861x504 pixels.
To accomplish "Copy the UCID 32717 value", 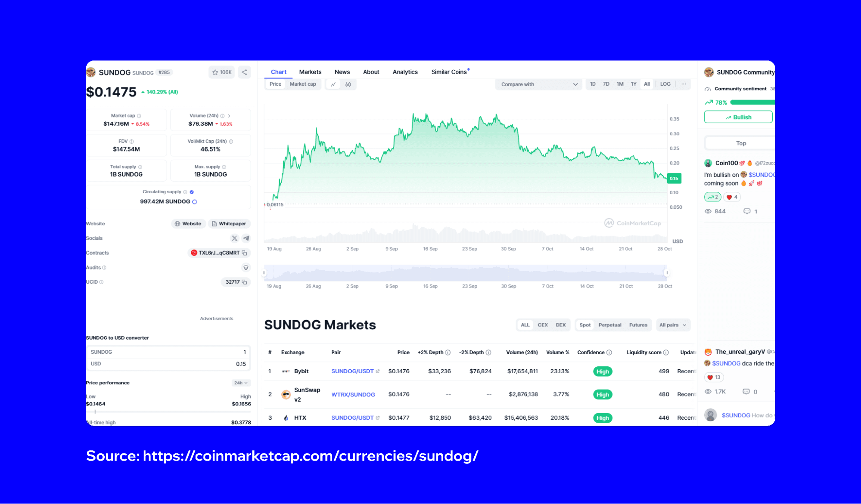I will [x=244, y=282].
